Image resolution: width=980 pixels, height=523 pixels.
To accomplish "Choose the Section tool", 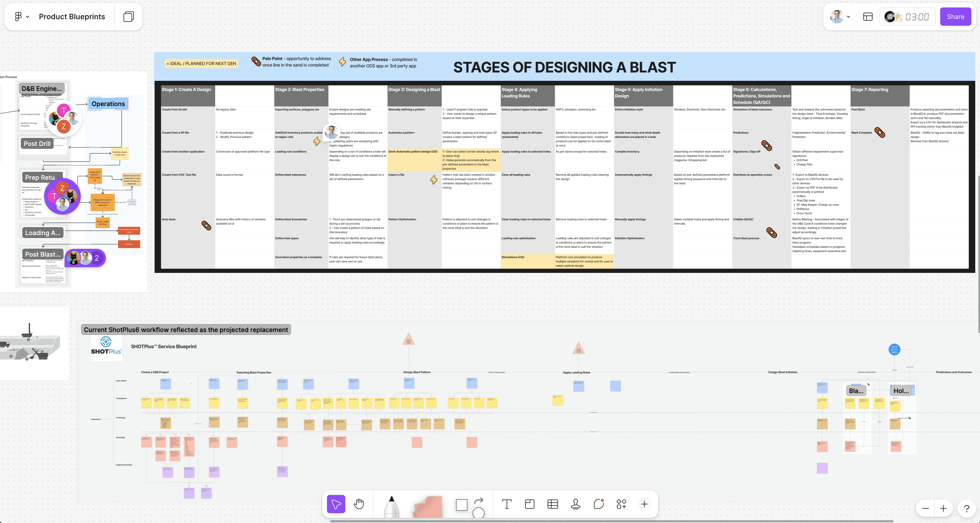I will pyautogui.click(x=530, y=504).
